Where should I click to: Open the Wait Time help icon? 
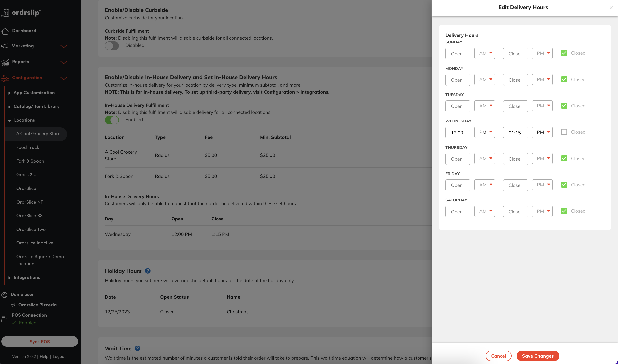pyautogui.click(x=137, y=348)
